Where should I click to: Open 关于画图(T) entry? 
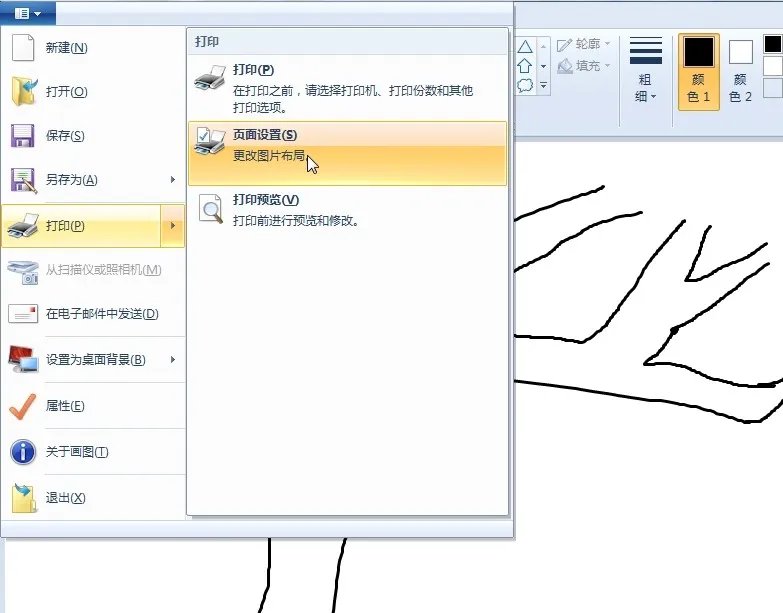tap(93, 452)
